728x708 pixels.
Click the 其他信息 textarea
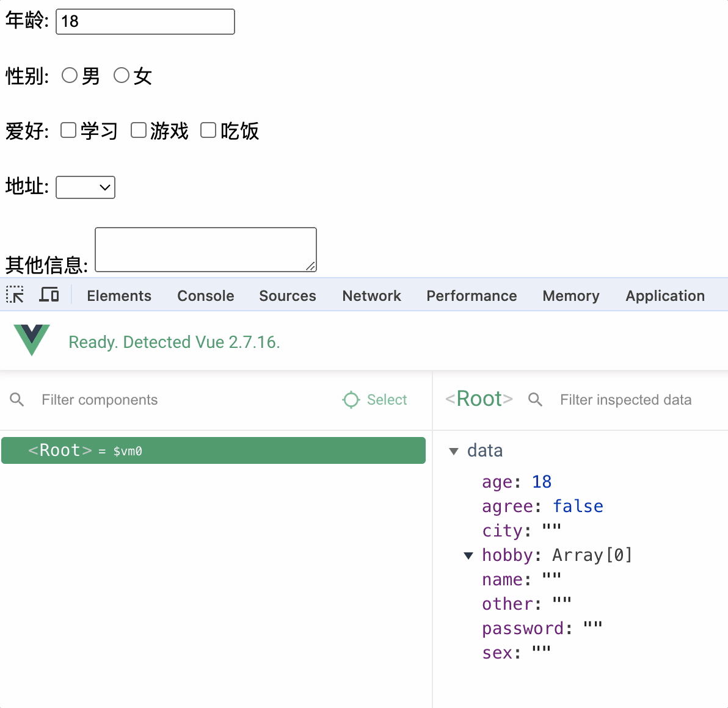206,250
